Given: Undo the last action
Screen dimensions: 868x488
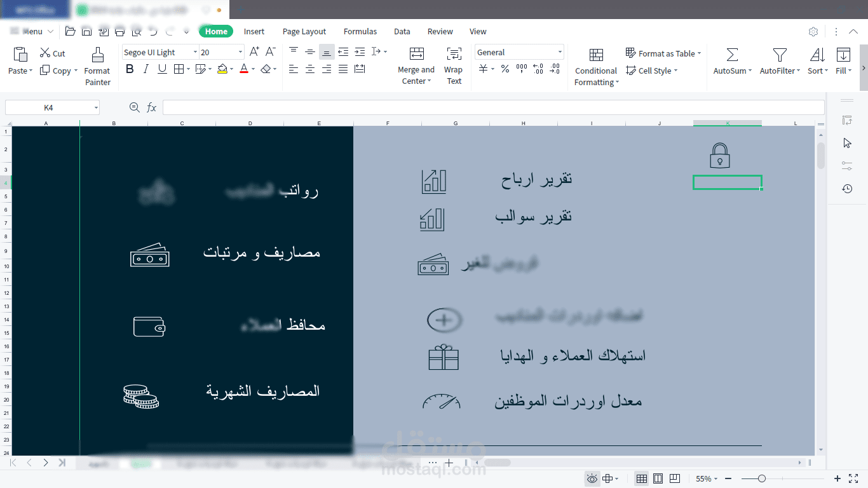Looking at the screenshot, I should pos(153,31).
